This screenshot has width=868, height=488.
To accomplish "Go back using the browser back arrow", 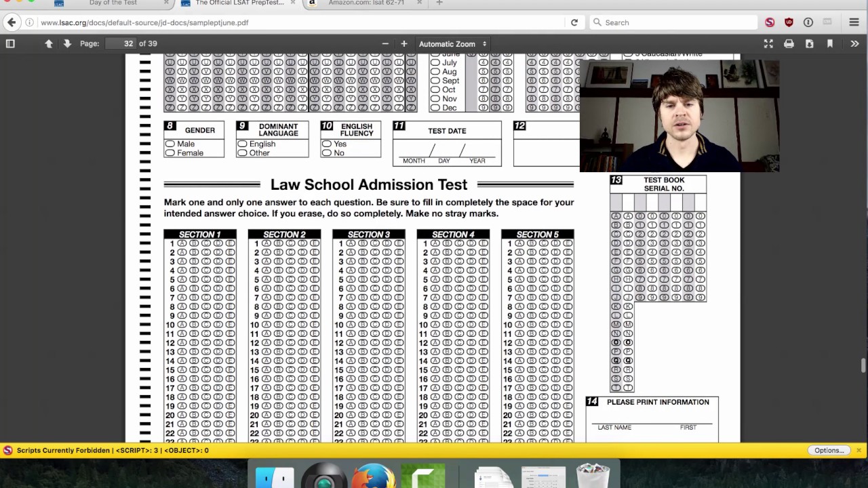I will pyautogui.click(x=12, y=22).
